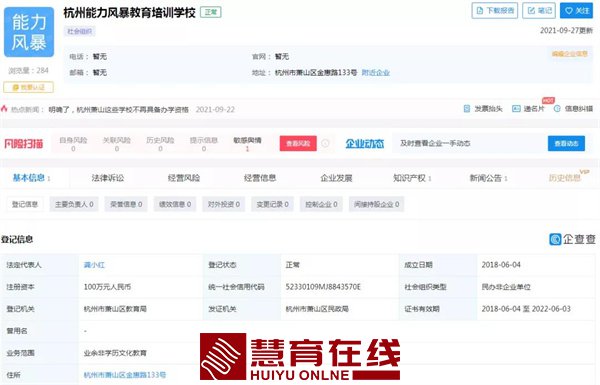Select the header address 金惠路133号 text
The height and width of the screenshot is (385, 600).
tap(316, 72)
